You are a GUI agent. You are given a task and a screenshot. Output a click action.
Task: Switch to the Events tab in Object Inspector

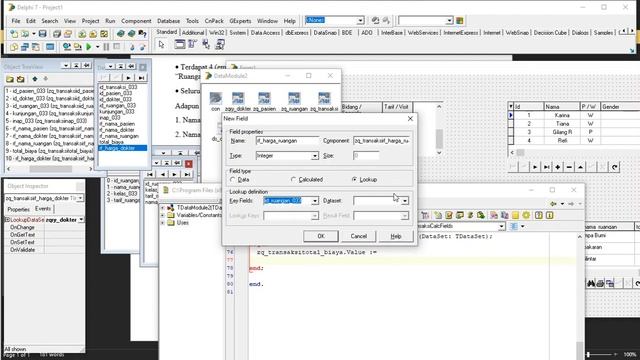pos(43,209)
